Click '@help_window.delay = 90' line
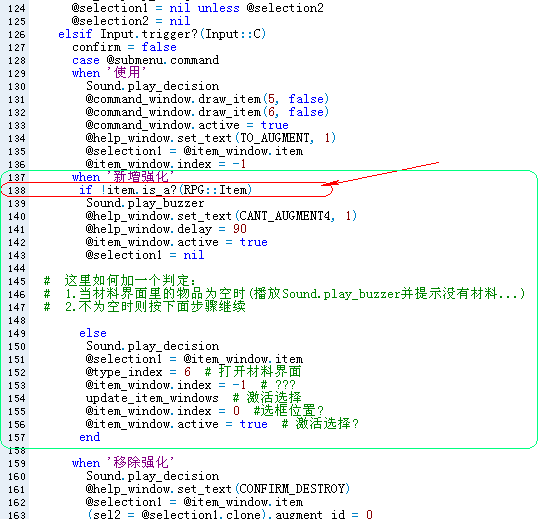Viewport: 549px width, 519px height. (166, 229)
